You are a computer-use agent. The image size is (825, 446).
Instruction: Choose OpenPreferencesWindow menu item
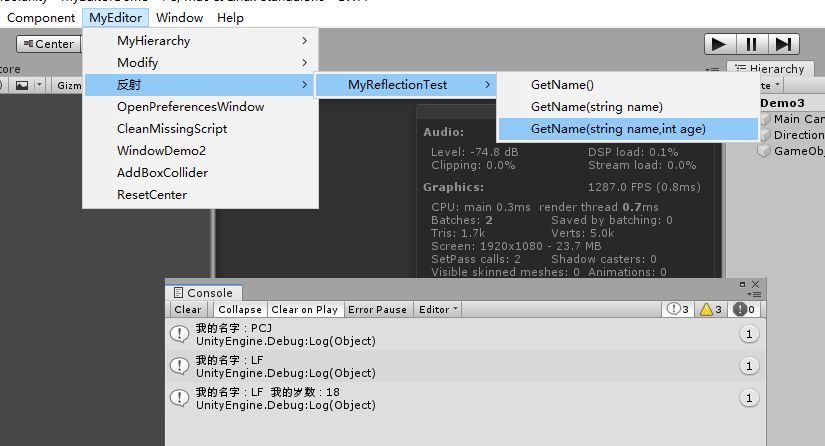(200, 107)
